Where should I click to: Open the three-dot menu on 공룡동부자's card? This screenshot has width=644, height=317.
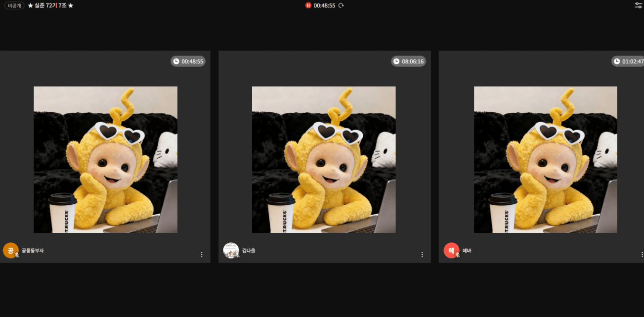[202, 255]
